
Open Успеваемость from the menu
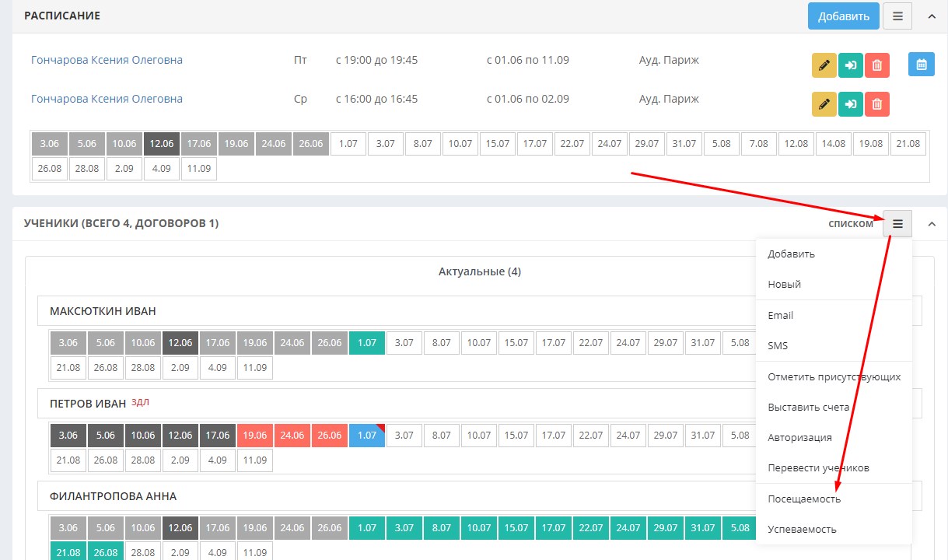pyautogui.click(x=834, y=530)
